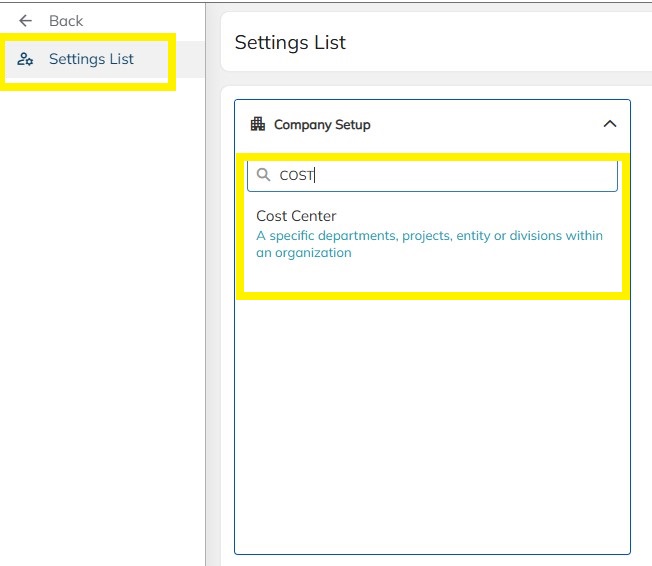
Task: Click the magnifier icon in search box
Action: click(x=264, y=175)
